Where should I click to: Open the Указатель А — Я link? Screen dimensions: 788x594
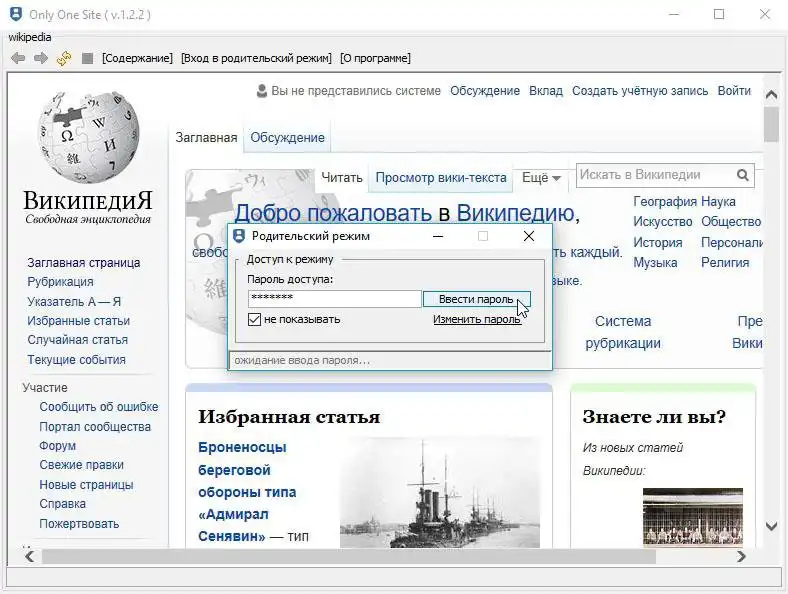pos(74,302)
